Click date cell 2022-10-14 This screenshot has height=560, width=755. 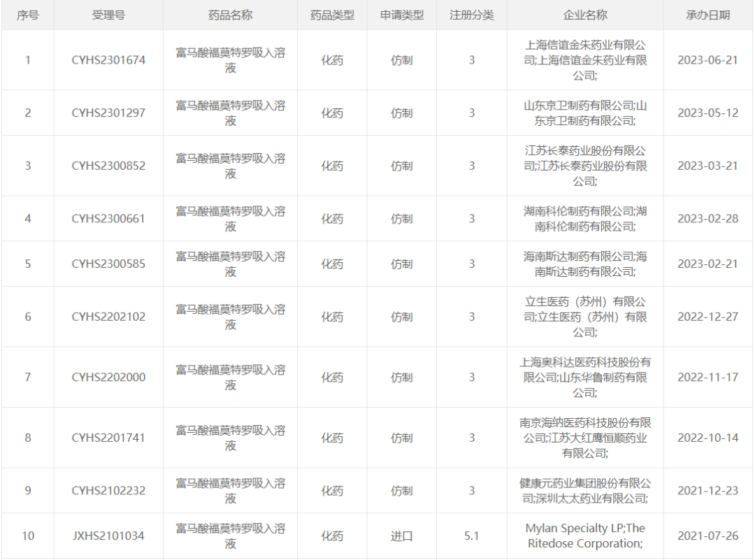pos(707,438)
